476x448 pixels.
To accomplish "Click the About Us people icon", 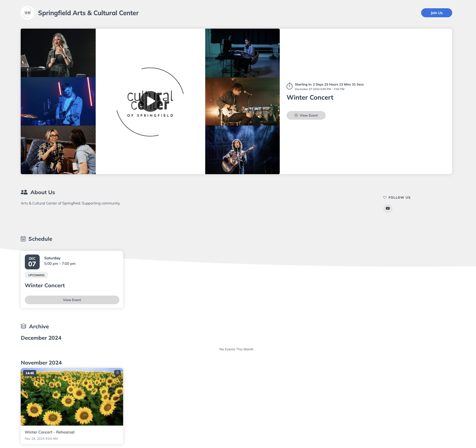I will pyautogui.click(x=24, y=192).
